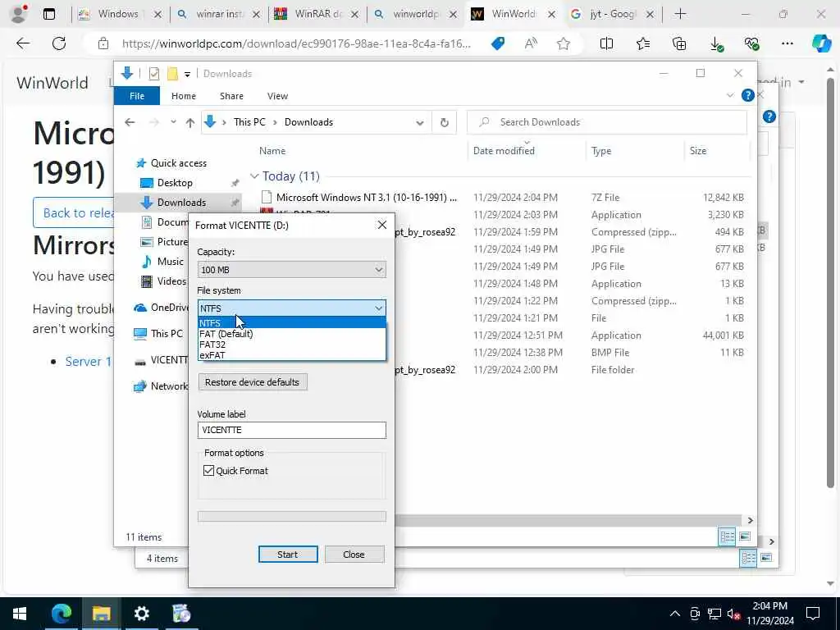Select Desktop in navigation pane

(175, 183)
